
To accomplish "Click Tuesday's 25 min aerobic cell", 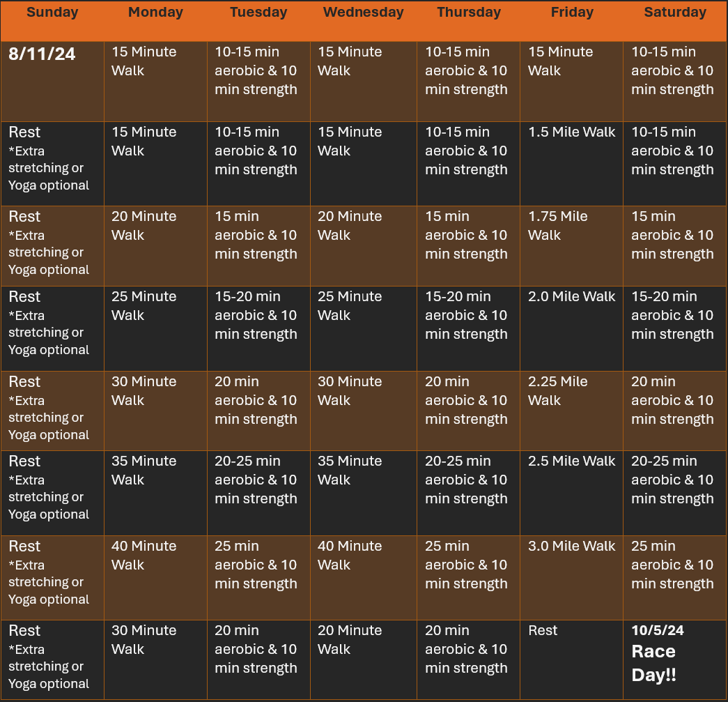I will (x=258, y=578).
